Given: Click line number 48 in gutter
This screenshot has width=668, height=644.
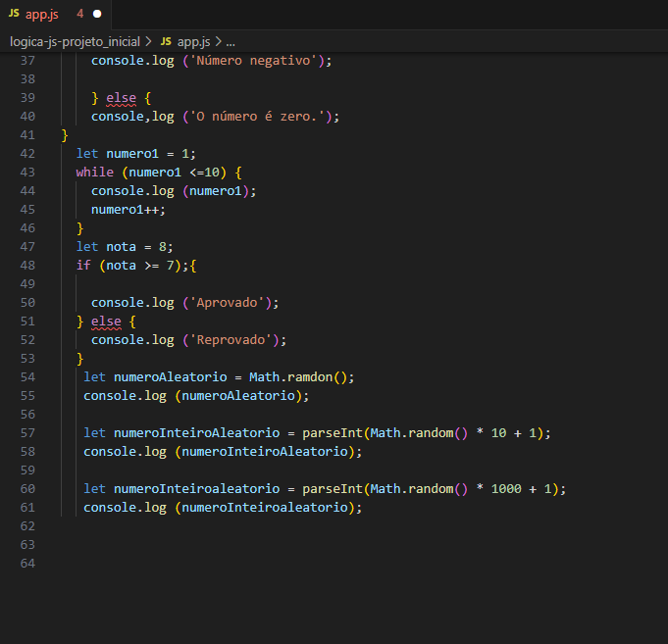Looking at the screenshot, I should coord(27,266).
